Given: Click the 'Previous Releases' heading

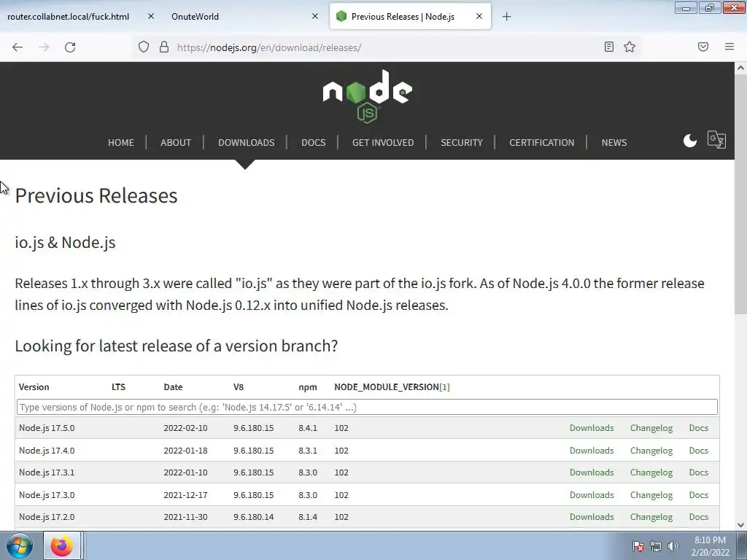Looking at the screenshot, I should (x=96, y=195).
